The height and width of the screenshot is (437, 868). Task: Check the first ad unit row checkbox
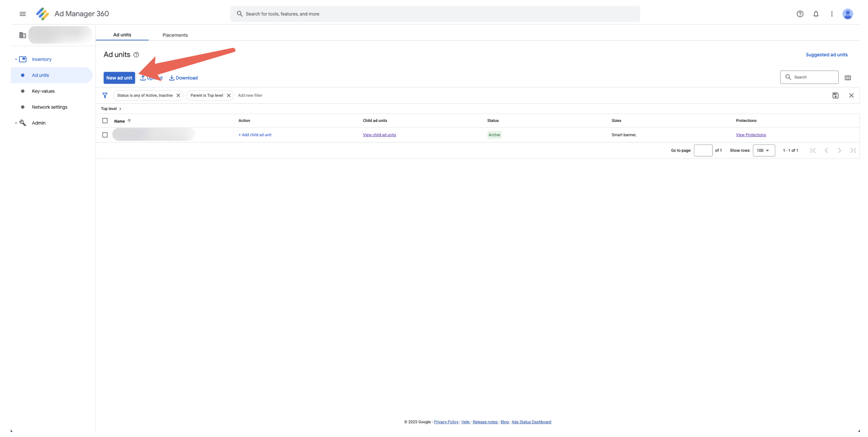point(105,135)
